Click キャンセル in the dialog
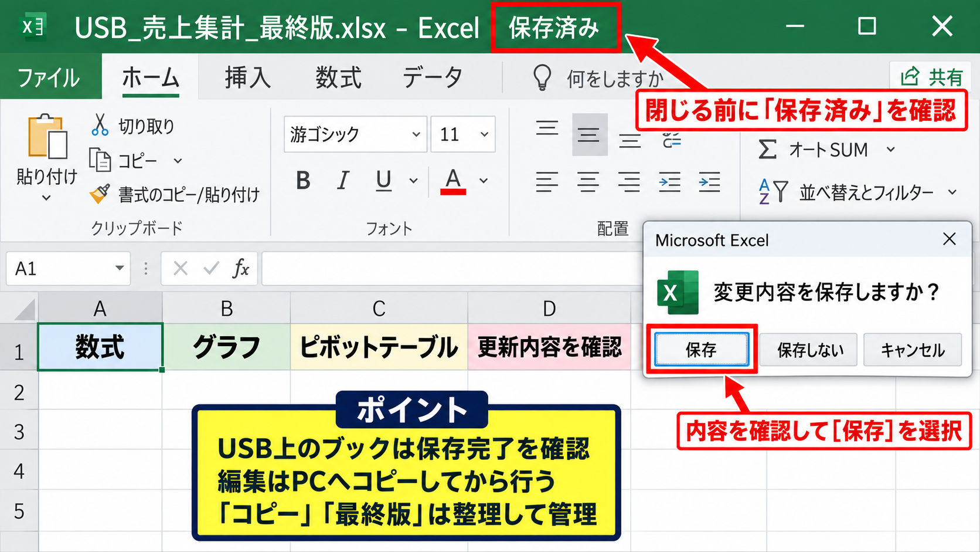 (913, 350)
